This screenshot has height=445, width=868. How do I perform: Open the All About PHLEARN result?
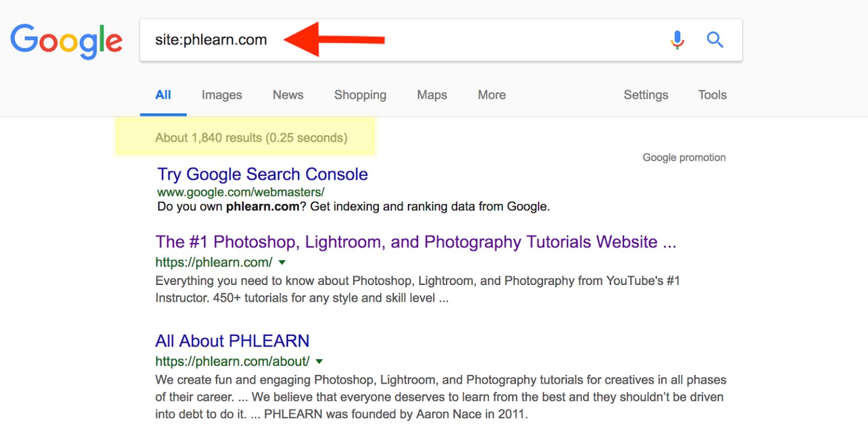click(232, 340)
